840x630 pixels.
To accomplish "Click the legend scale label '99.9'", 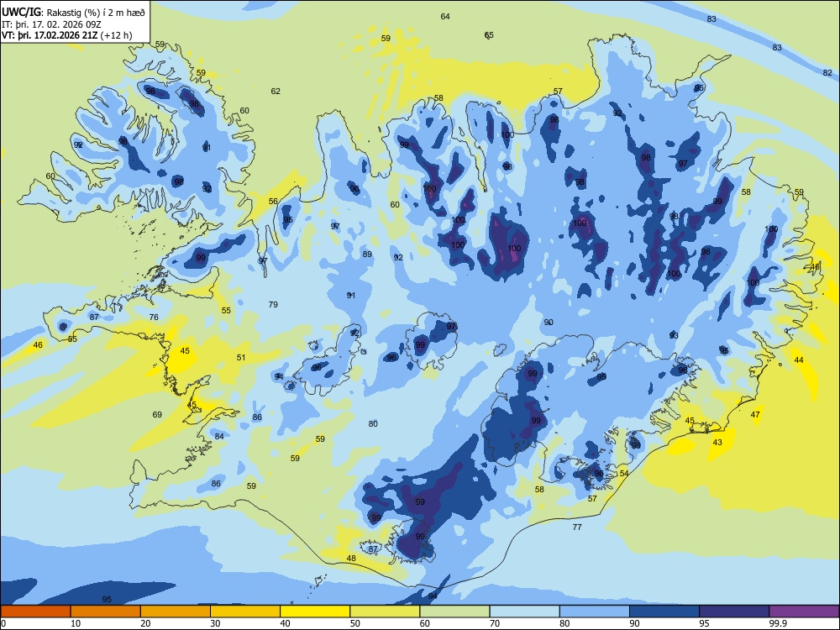I will (x=778, y=623).
